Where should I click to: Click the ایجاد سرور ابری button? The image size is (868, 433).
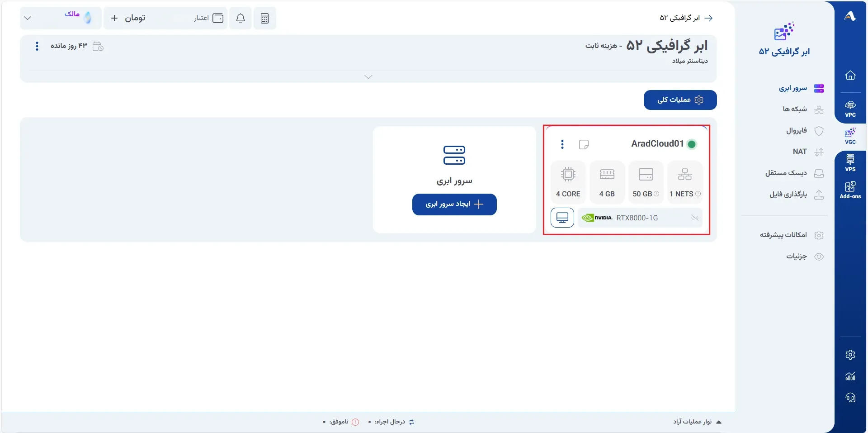coord(454,205)
